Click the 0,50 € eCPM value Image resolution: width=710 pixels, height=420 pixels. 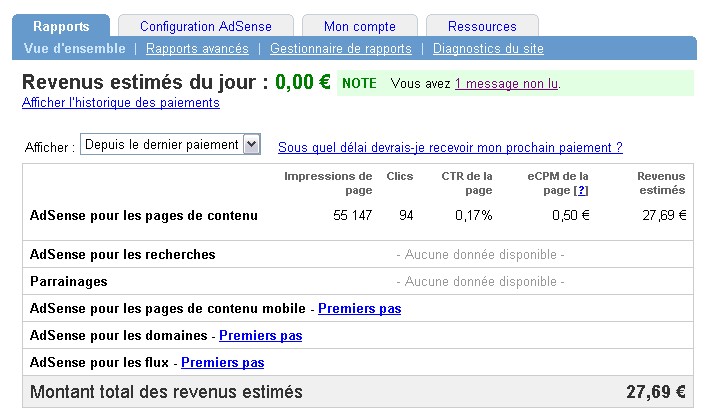coord(571,215)
